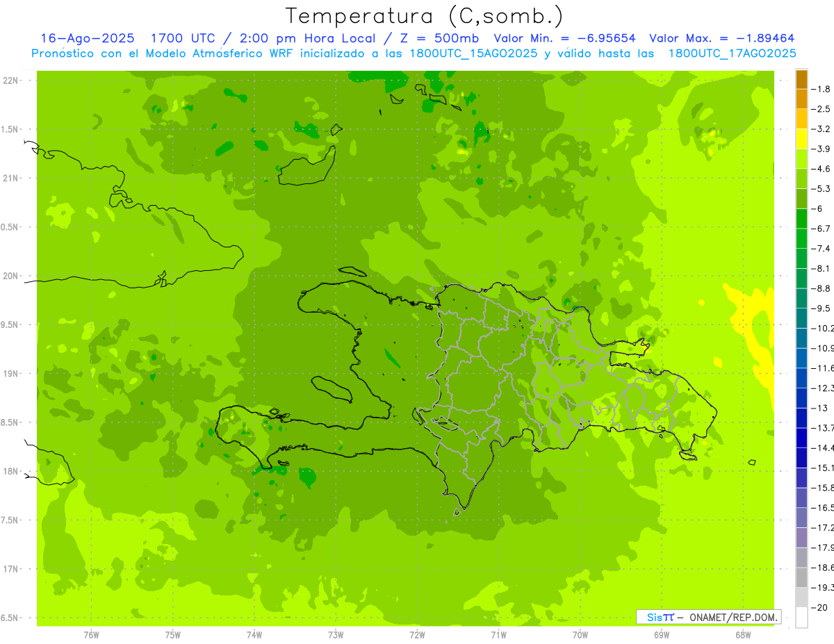Click the '70W' longitude label

[x=580, y=635]
